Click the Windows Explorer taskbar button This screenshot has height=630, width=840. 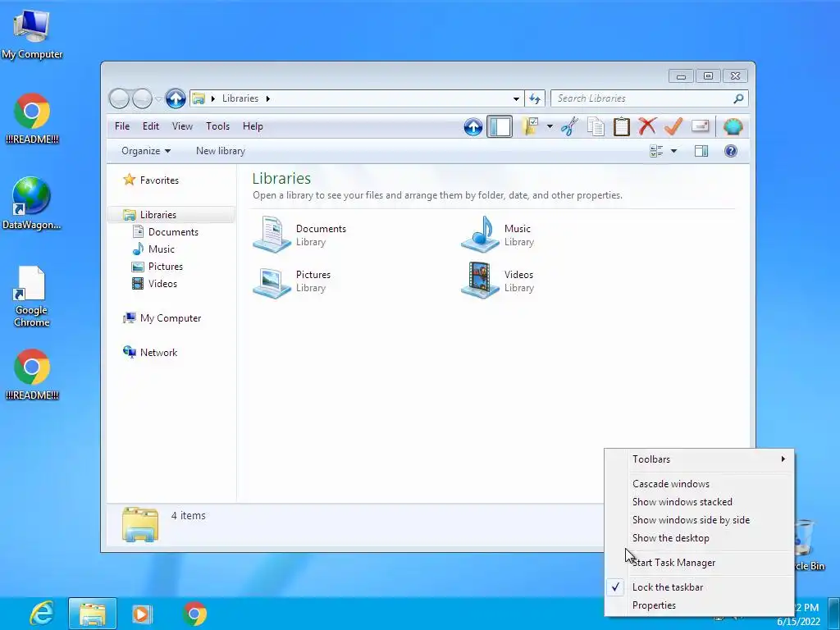[93, 614]
